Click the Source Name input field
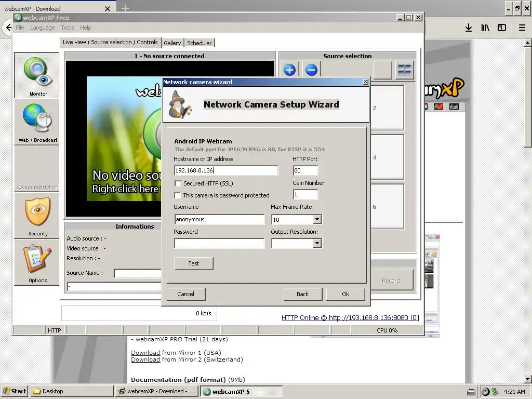 pos(138,273)
